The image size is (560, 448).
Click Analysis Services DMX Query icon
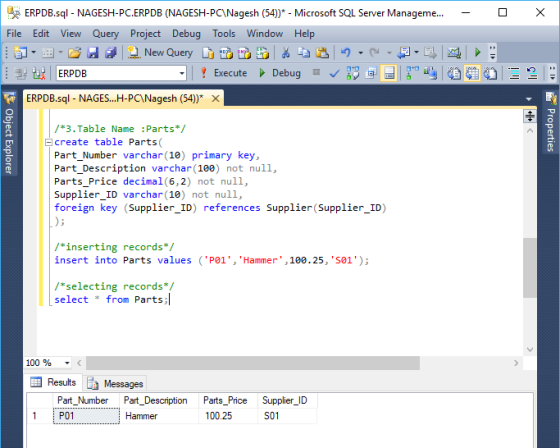pyautogui.click(x=244, y=53)
